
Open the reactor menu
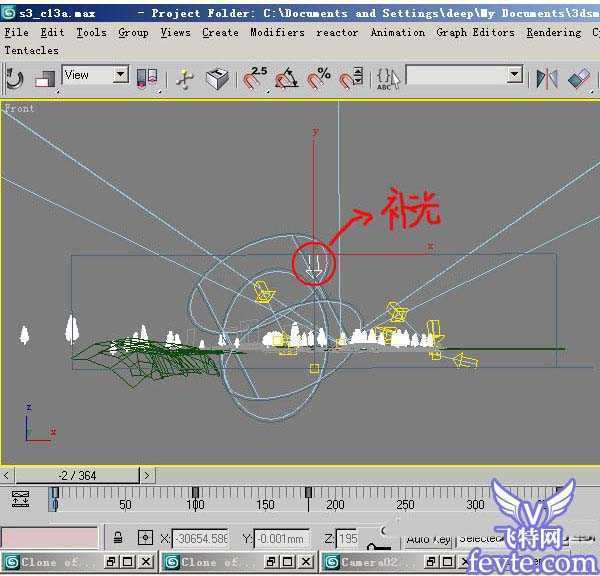(x=337, y=33)
